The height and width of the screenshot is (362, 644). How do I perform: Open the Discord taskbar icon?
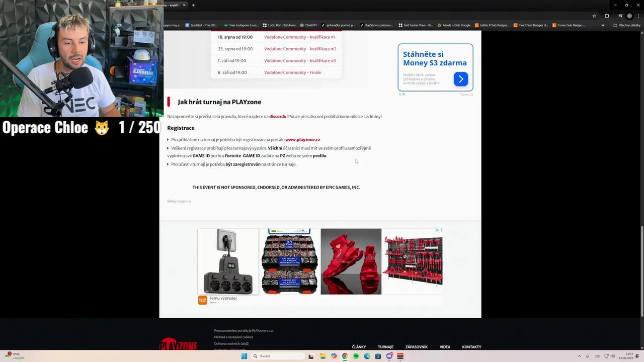[389, 356]
